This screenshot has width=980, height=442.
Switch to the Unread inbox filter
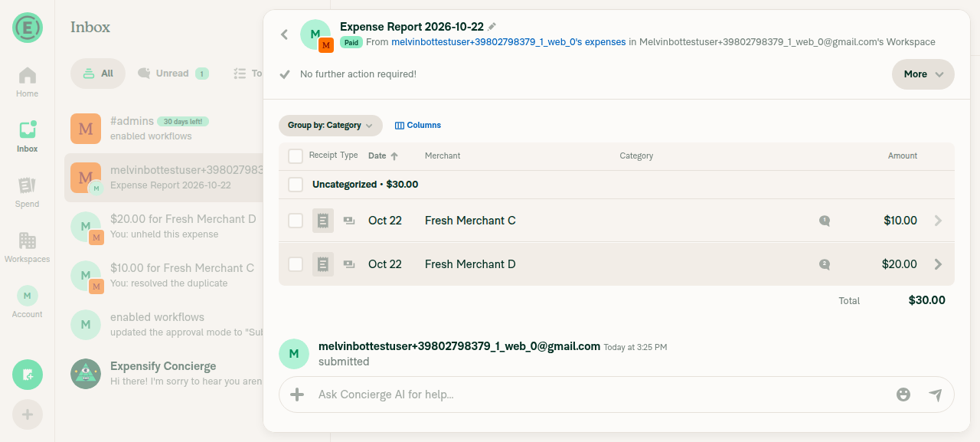click(173, 74)
